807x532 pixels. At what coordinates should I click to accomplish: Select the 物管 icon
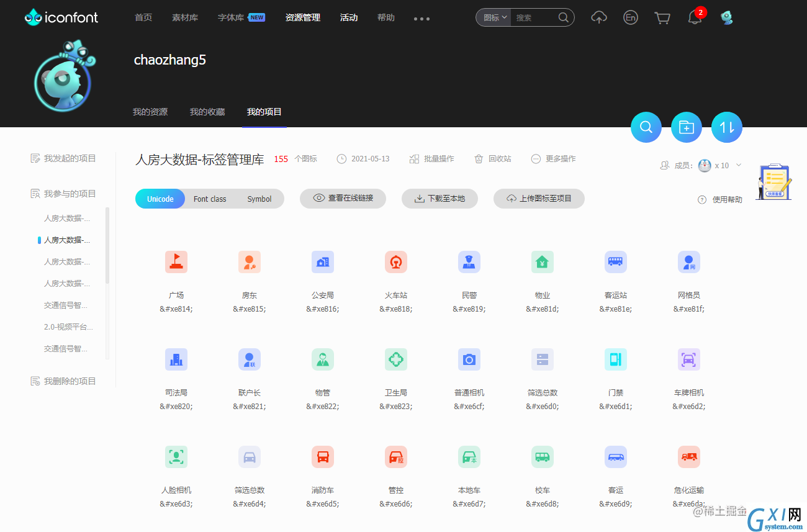click(323, 359)
